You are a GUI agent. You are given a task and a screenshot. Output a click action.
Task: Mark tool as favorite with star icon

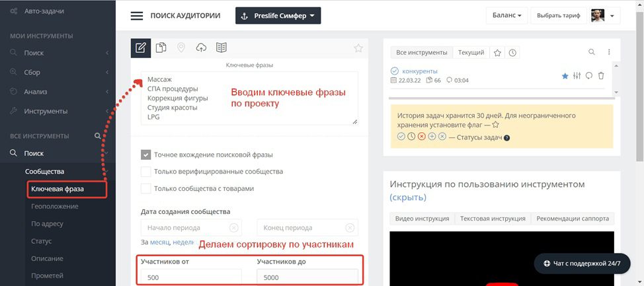pos(358,48)
